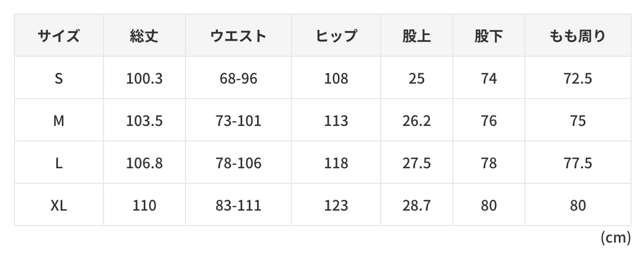Viewport: 644px width, 255px height.
Task: Select the L size row label
Action: (x=59, y=163)
